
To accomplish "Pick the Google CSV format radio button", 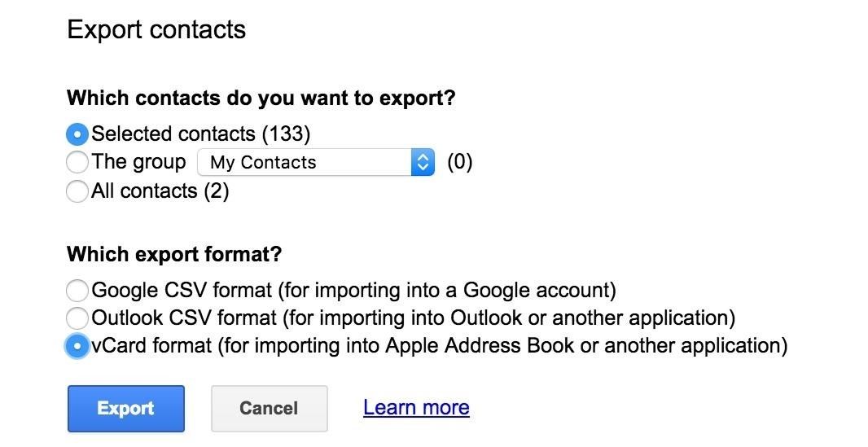I will point(77,290).
